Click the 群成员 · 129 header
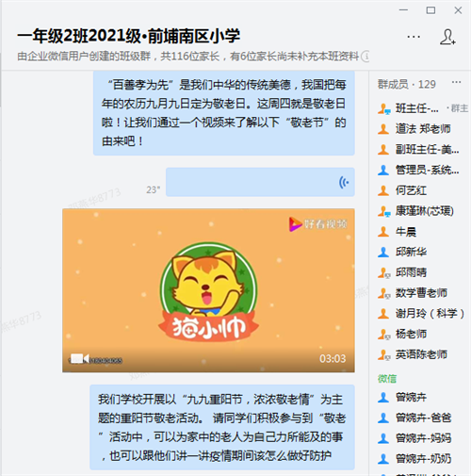The height and width of the screenshot is (476, 471). 407,84
